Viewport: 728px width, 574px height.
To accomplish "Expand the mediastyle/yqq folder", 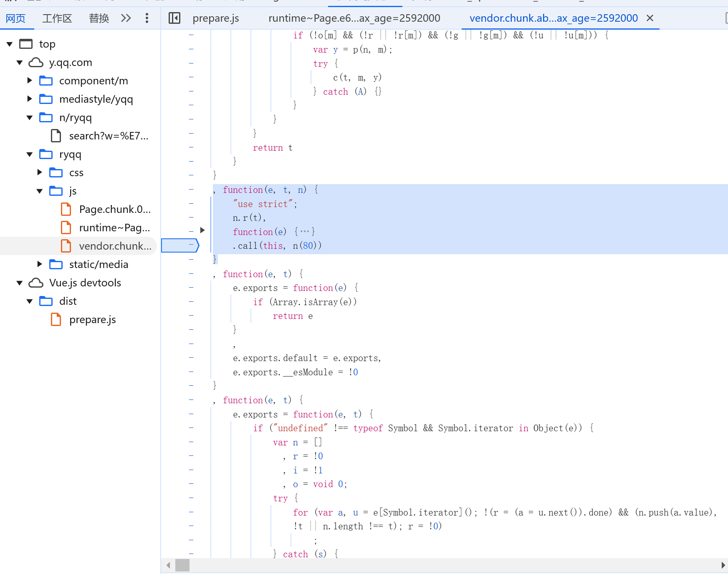I will [30, 99].
